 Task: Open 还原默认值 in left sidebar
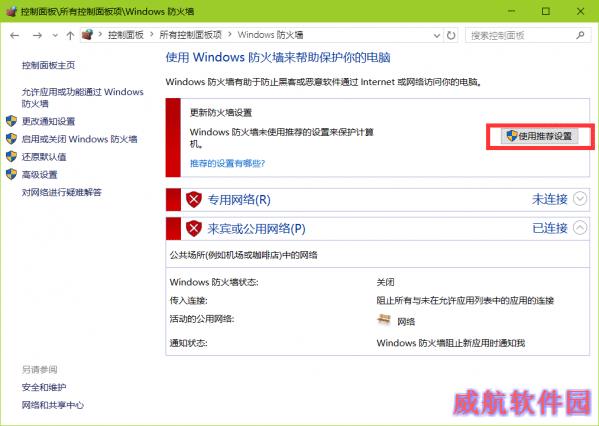coord(44,157)
